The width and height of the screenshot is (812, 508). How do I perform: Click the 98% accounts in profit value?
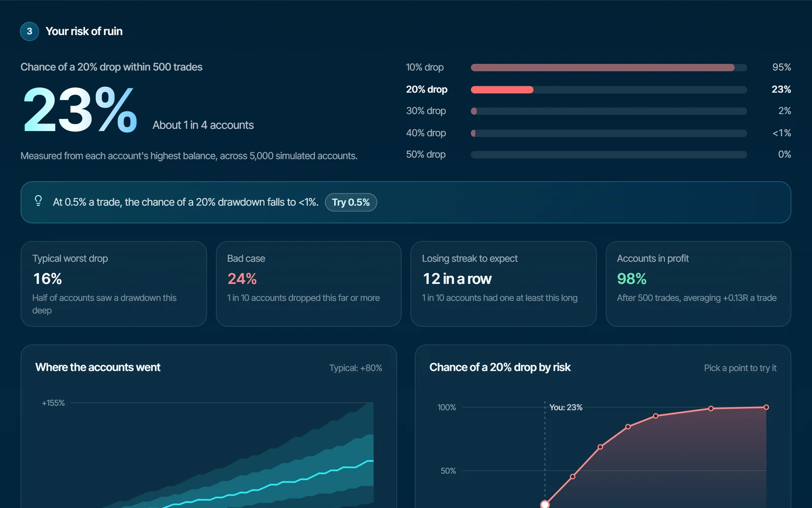[x=632, y=279]
